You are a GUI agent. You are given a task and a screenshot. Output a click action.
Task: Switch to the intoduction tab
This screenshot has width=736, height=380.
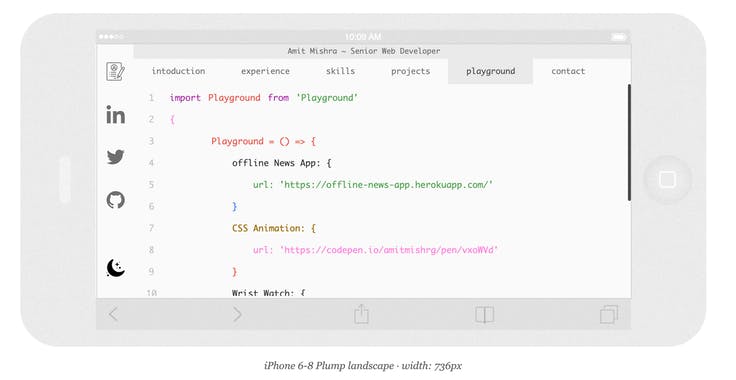[178, 71]
